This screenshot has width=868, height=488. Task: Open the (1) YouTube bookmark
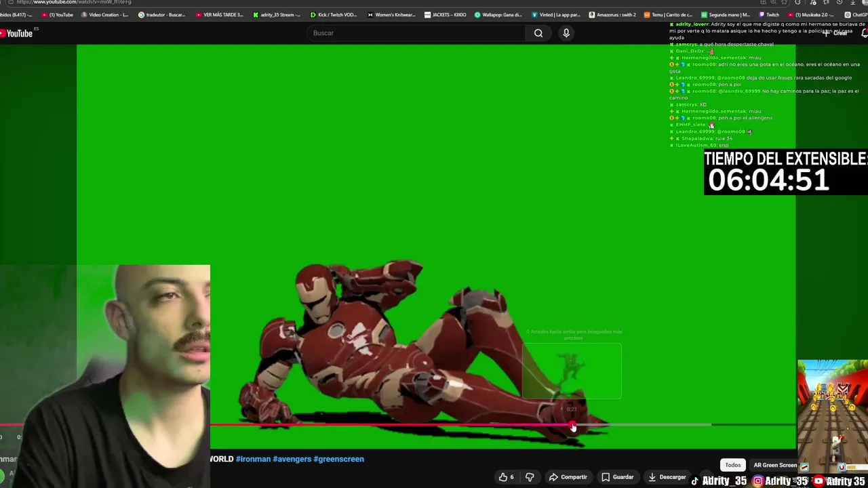58,14
